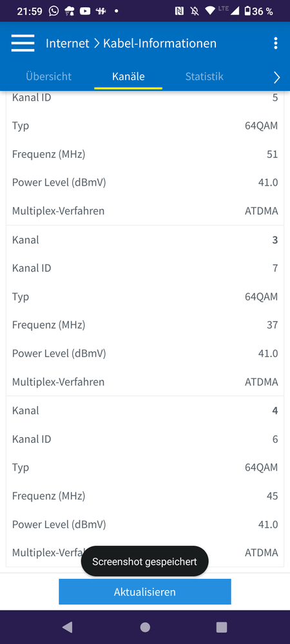Viewport: 290px width, 644px height.
Task: Select the Kanäle tab
Action: (x=128, y=77)
